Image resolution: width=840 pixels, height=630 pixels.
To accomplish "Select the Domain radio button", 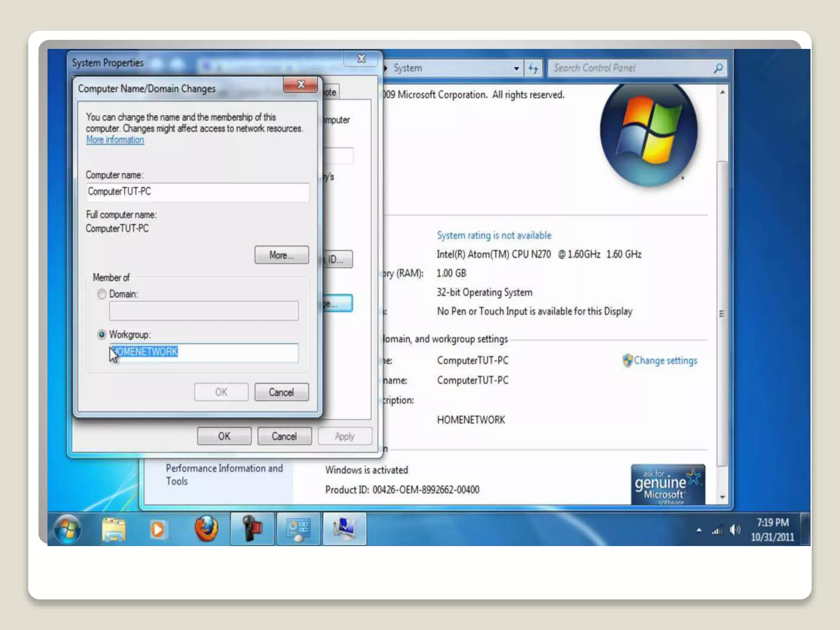I will click(102, 294).
